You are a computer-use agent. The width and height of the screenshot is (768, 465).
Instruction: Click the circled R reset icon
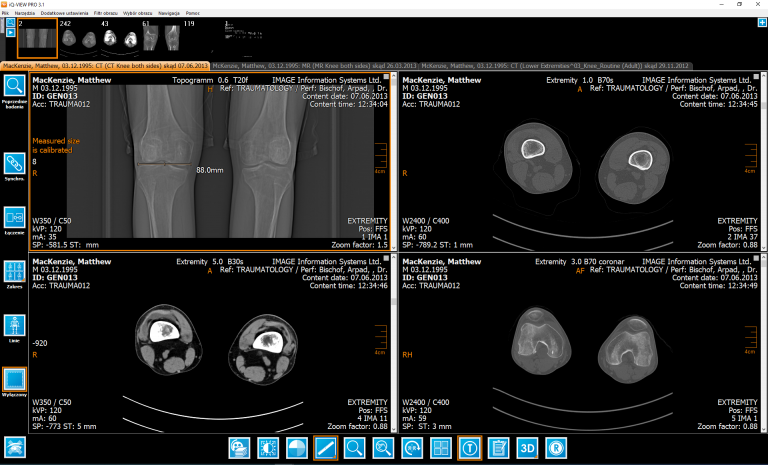point(556,448)
